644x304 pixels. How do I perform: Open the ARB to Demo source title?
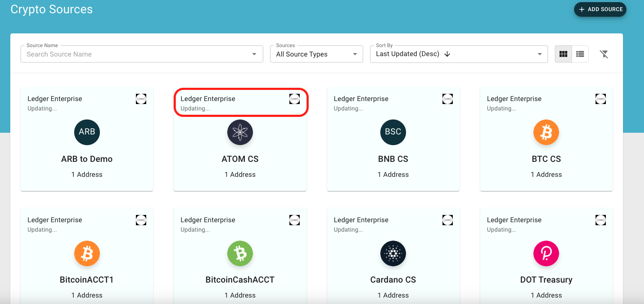[x=87, y=159]
